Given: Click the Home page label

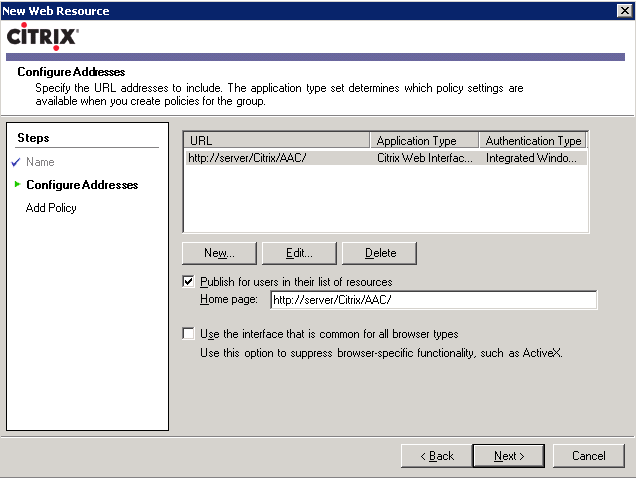Looking at the screenshot, I should [x=228, y=299].
